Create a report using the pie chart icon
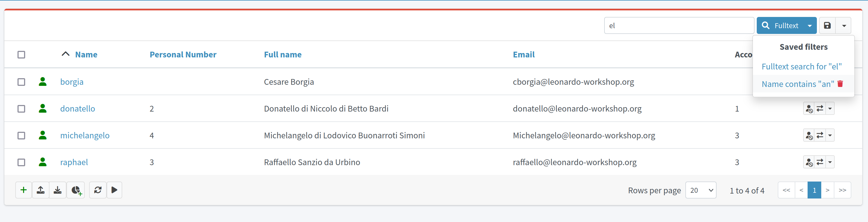The width and height of the screenshot is (868, 222). click(x=75, y=190)
